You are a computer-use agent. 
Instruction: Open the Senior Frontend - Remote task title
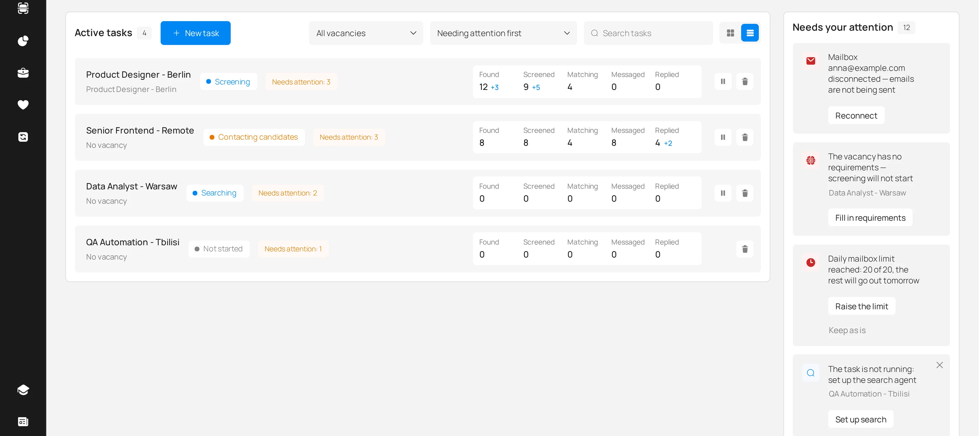140,130
